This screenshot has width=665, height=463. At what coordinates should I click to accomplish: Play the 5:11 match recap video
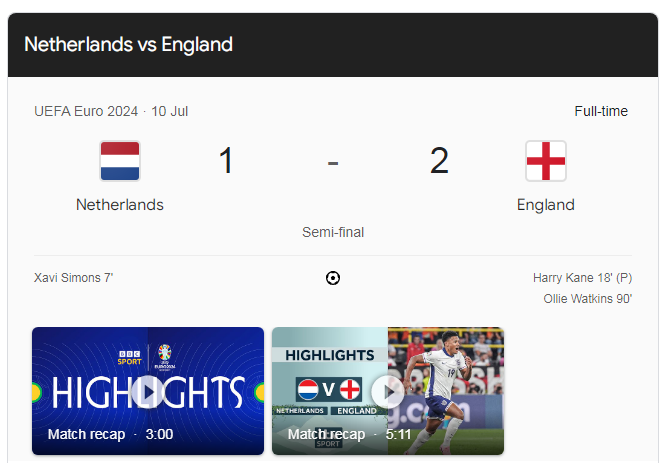pyautogui.click(x=388, y=391)
